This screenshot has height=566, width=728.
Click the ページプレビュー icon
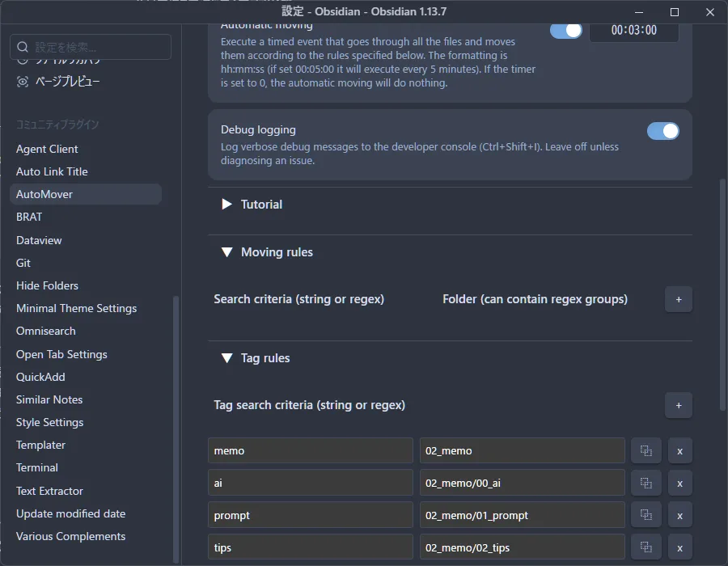pos(23,82)
